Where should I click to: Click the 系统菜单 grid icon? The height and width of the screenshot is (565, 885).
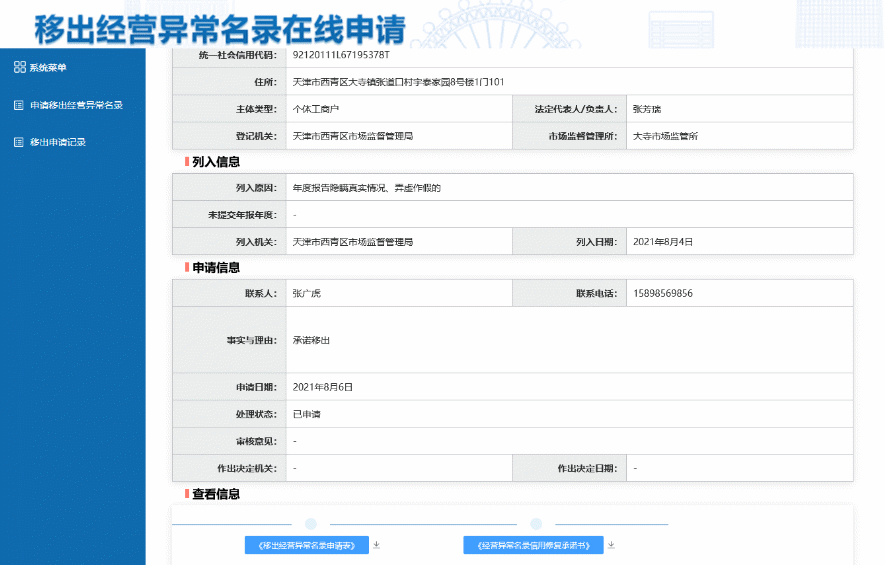pyautogui.click(x=19, y=67)
